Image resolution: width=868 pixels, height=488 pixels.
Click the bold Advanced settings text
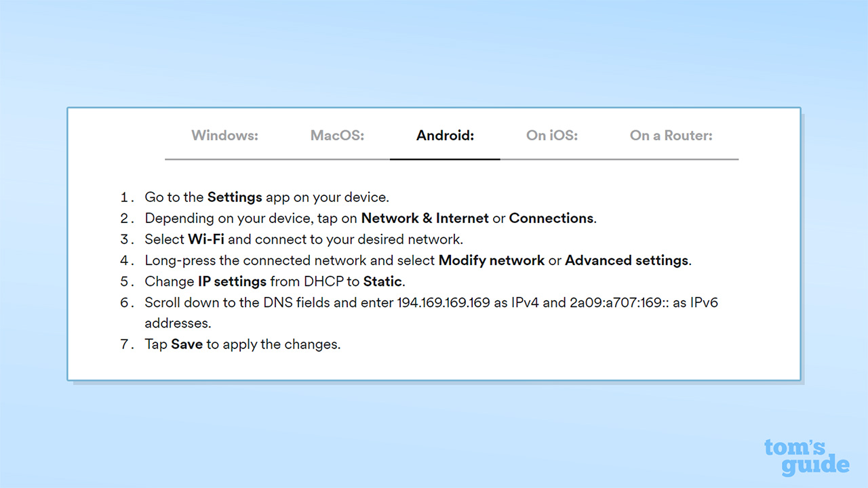click(627, 260)
